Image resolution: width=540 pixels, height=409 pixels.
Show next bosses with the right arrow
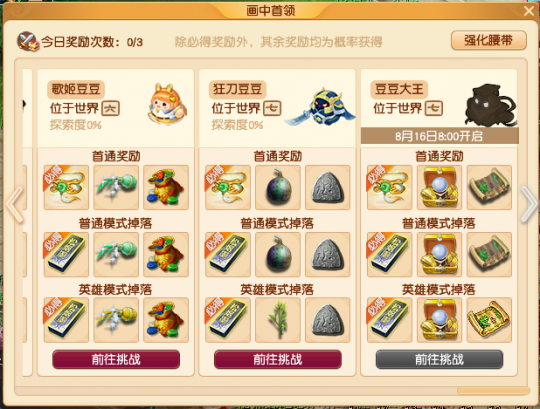point(529,204)
